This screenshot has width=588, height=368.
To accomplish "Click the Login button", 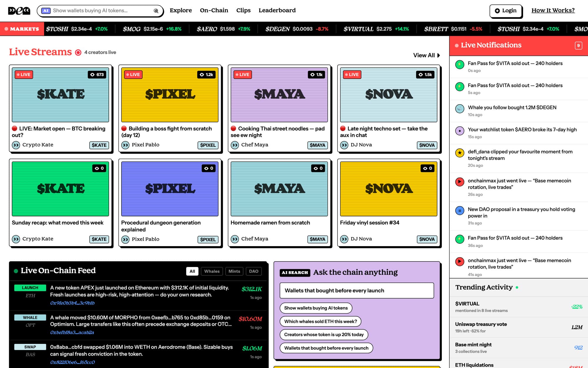I will click(506, 11).
